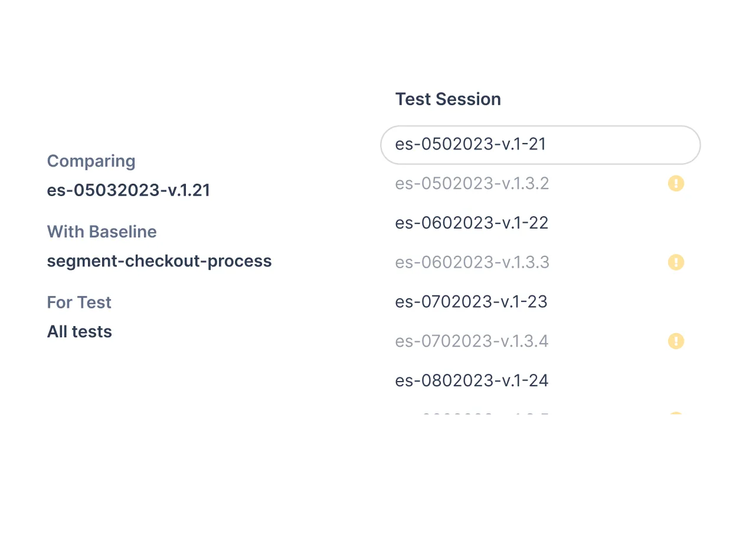Screen dimensions: 756x534
Task: Choose es-0802023-v.1-24 in the Test Session dropdown
Action: (x=472, y=380)
